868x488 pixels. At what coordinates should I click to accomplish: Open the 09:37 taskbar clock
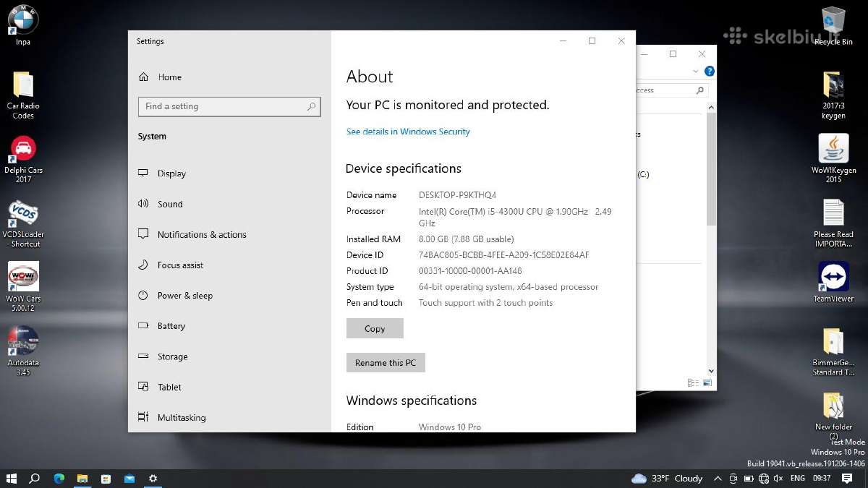(822, 479)
